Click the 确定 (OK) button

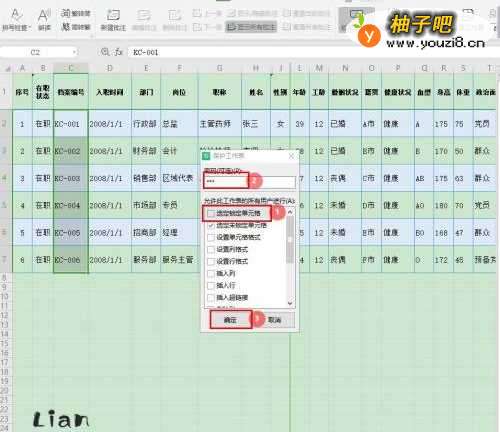click(x=230, y=320)
